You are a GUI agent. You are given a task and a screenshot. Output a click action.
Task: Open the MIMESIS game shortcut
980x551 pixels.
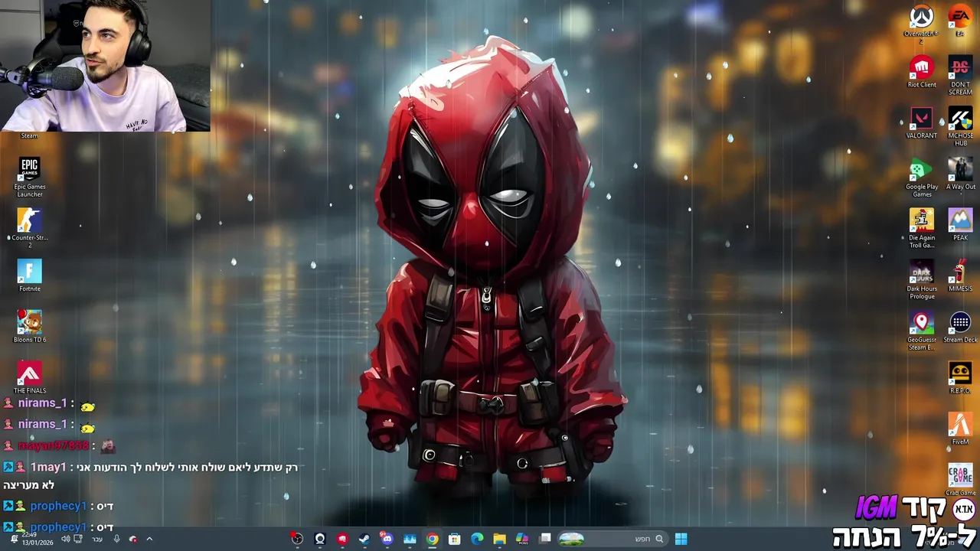960,275
